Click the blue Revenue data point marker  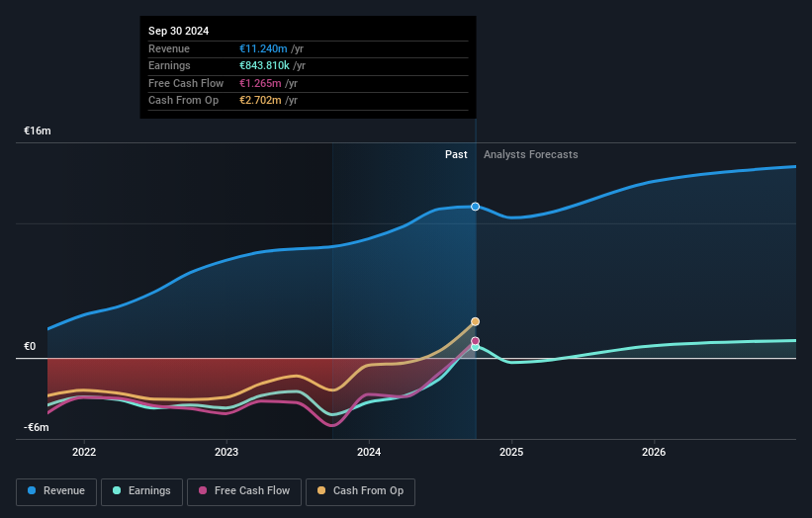[475, 207]
